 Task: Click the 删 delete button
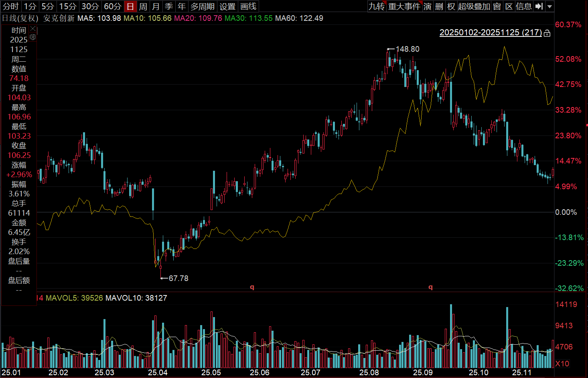pos(439,6)
